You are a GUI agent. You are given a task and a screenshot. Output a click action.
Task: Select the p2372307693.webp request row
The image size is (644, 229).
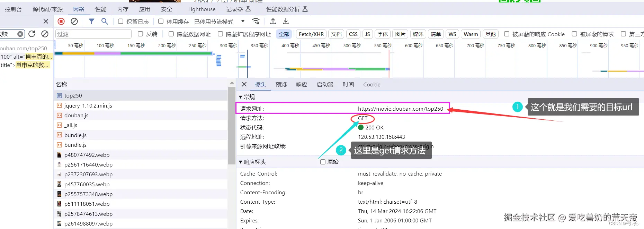pyautogui.click(x=141, y=175)
